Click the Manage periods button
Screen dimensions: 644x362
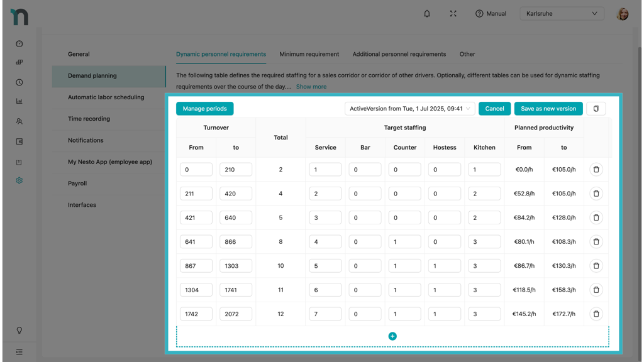click(204, 109)
